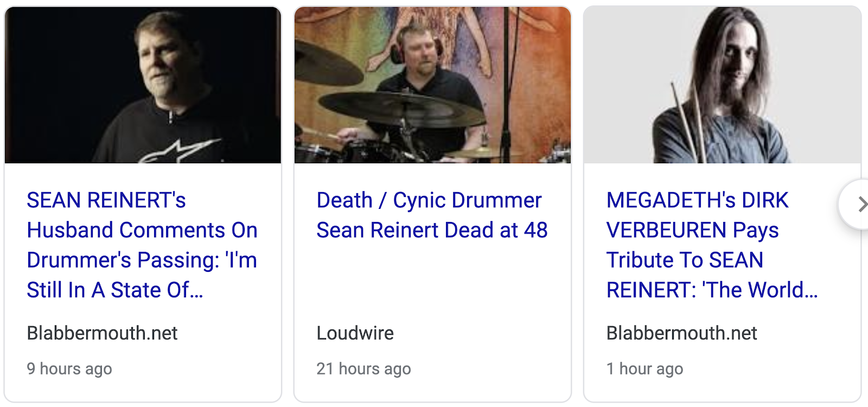Click the thumbnail of Reinert playing drums
The width and height of the screenshot is (868, 407).
point(432,84)
